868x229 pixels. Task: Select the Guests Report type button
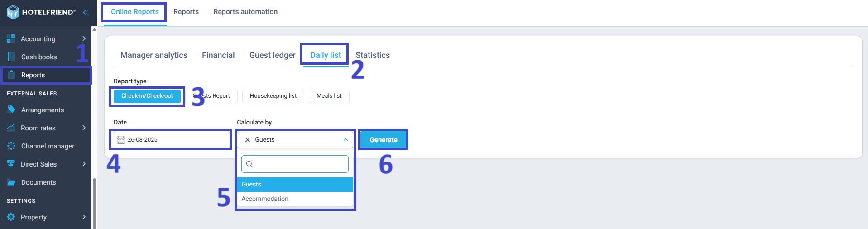point(211,96)
